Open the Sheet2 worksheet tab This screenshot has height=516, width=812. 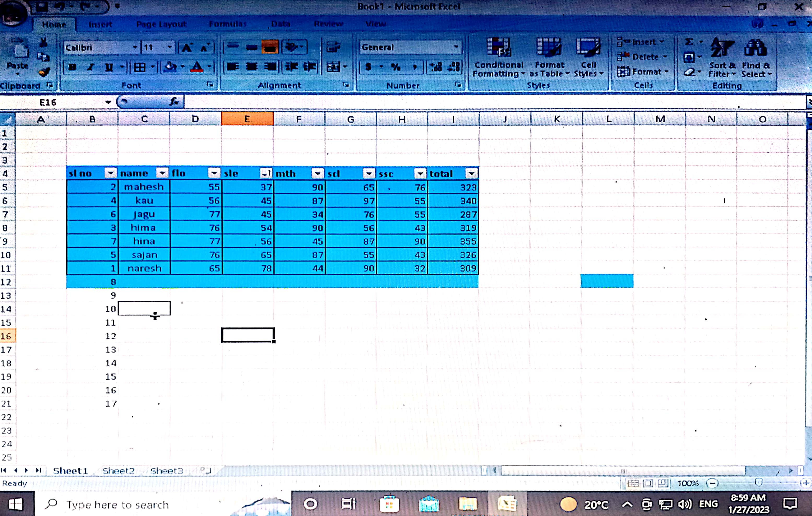118,471
